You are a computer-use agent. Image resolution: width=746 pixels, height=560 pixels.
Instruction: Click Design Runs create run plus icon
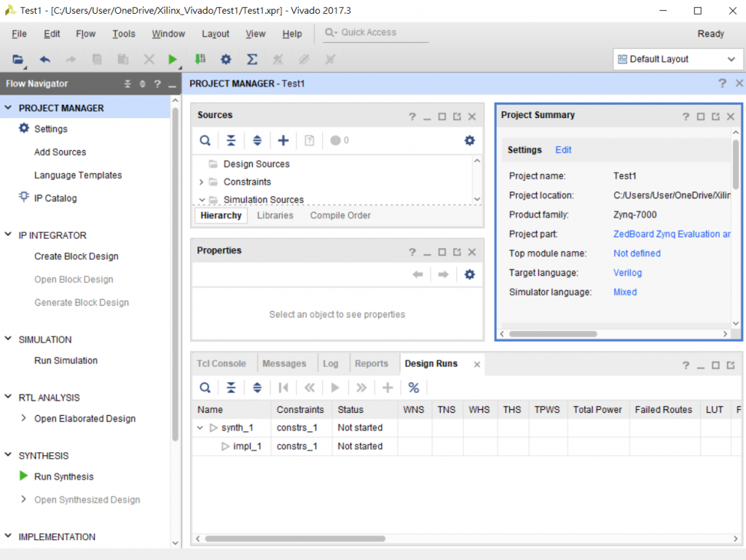388,388
